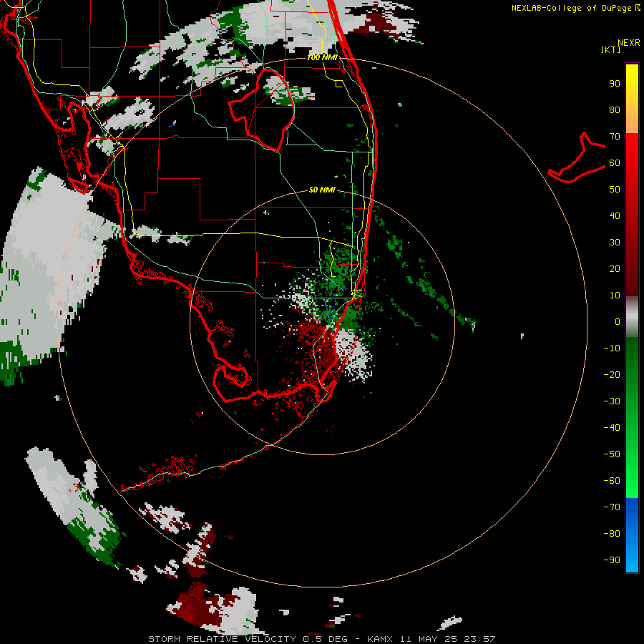This screenshot has width=644, height=644.
Task: Click the -50 knot scale value
Action: point(612,454)
